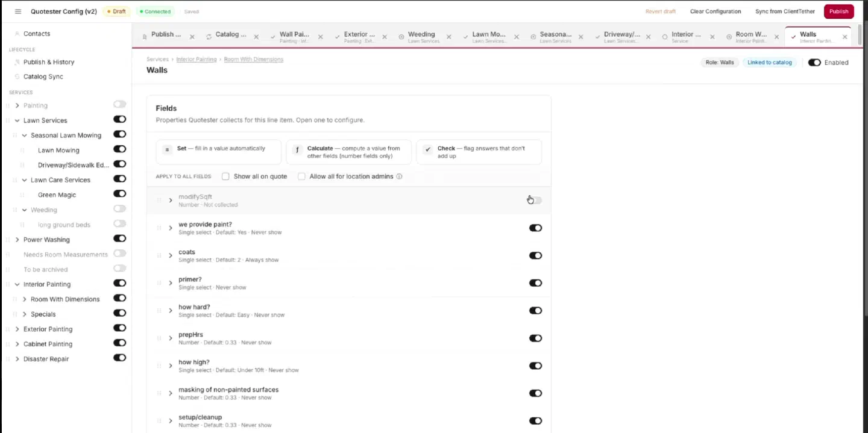This screenshot has width=868, height=433.
Task: Disable the coats field toggle
Action: (535, 255)
